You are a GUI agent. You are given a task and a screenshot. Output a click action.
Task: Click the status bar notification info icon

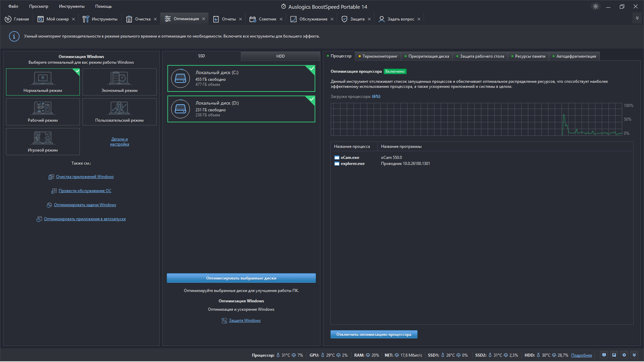[x=604, y=355]
